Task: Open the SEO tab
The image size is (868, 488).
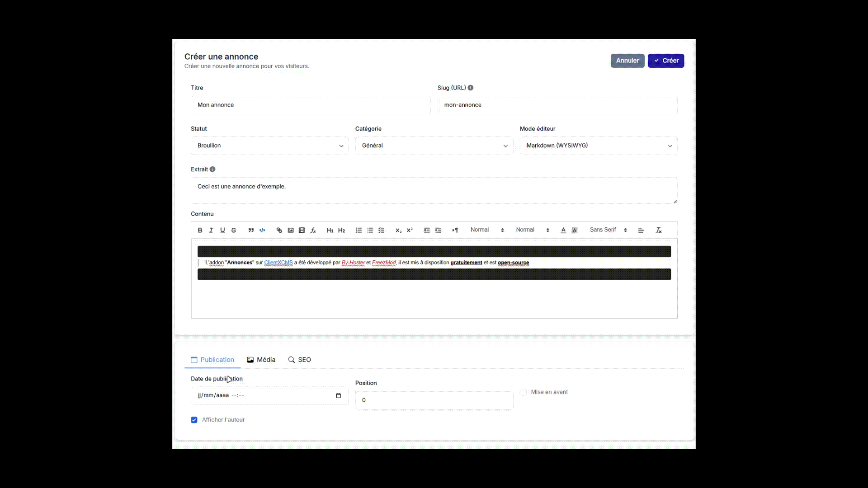Action: point(300,360)
